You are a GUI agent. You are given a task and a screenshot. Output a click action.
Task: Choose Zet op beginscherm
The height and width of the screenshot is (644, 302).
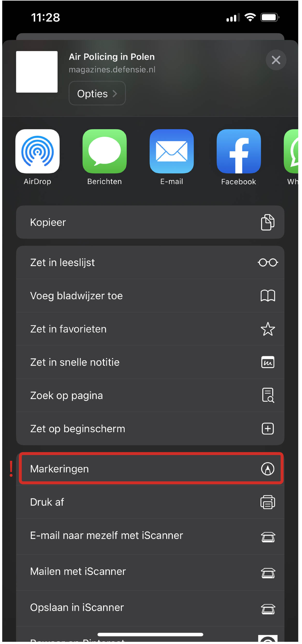pyautogui.click(x=150, y=429)
